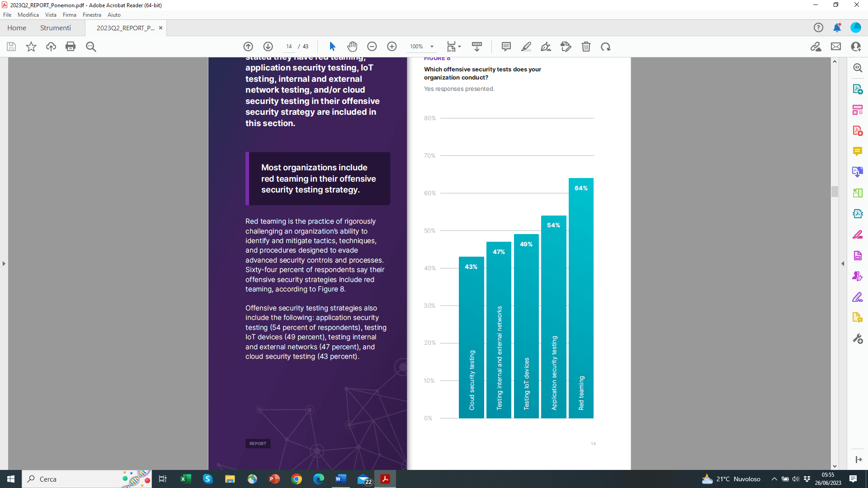This screenshot has width=868, height=488.
Task: Click the page number input field
Action: point(289,47)
